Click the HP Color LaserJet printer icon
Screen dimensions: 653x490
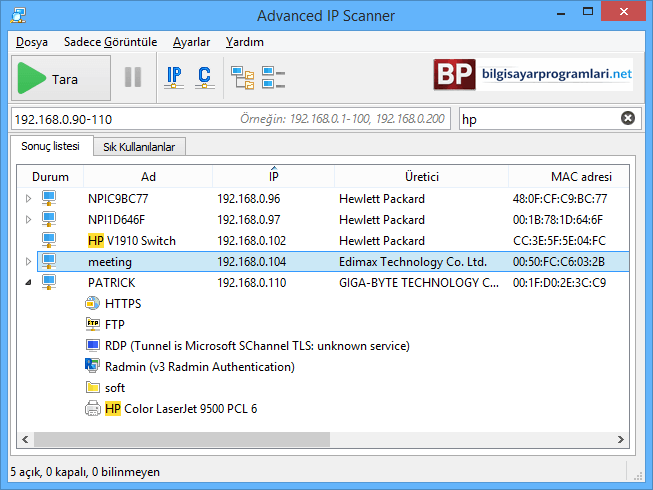click(x=92, y=408)
